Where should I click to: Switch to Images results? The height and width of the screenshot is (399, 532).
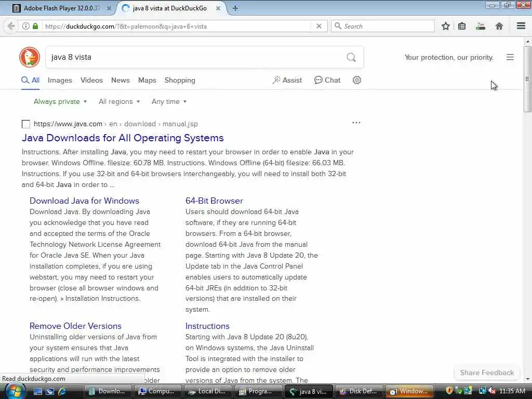[60, 81]
